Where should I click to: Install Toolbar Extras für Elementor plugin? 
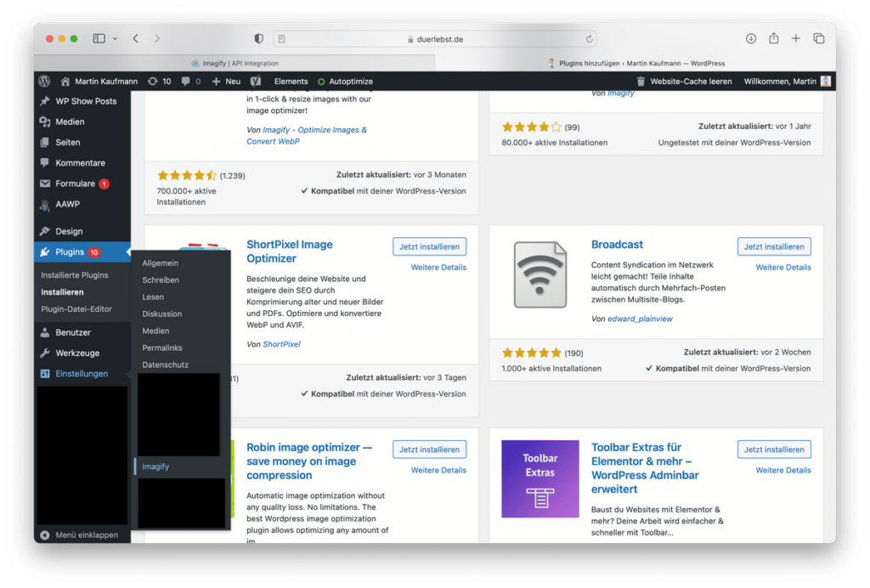pyautogui.click(x=774, y=449)
